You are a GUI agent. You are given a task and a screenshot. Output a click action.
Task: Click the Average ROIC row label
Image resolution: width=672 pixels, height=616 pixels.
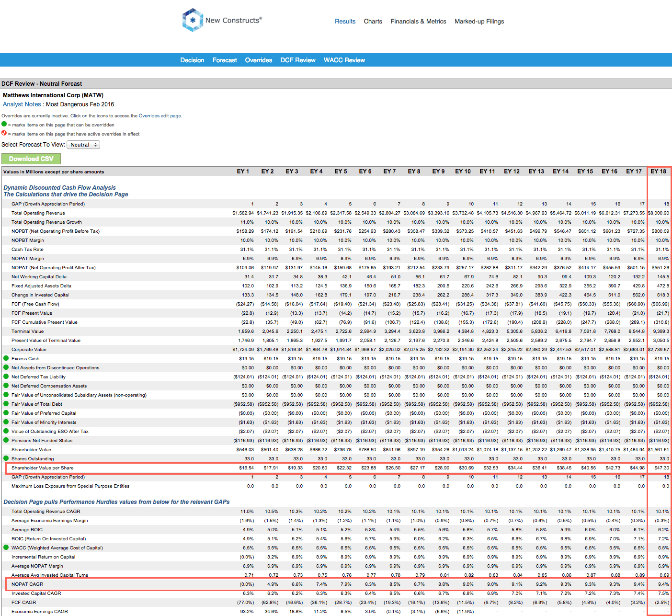[x=27, y=530]
